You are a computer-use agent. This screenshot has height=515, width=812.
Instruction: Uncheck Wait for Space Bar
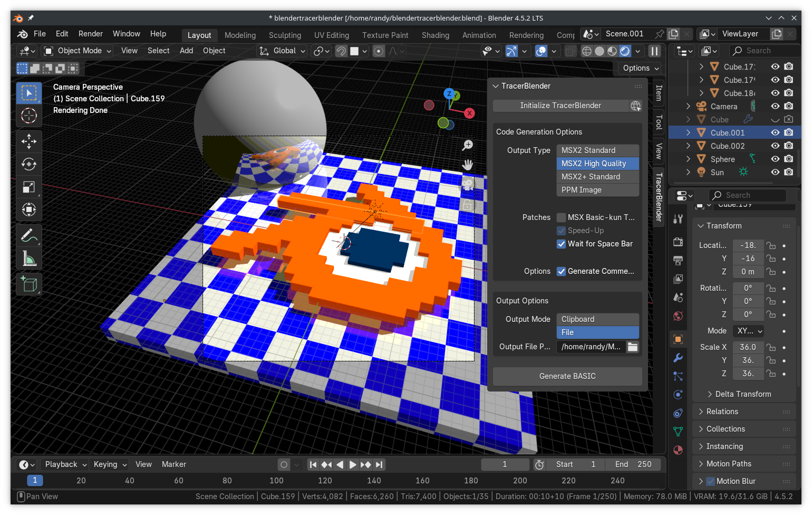click(x=562, y=244)
